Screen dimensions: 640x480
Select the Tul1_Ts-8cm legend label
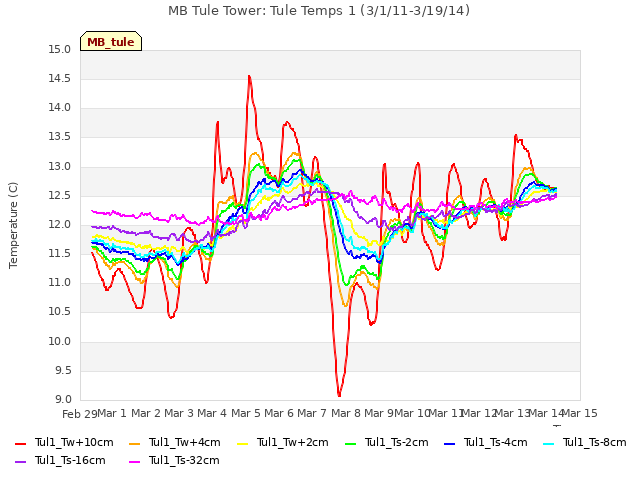pos(595,442)
